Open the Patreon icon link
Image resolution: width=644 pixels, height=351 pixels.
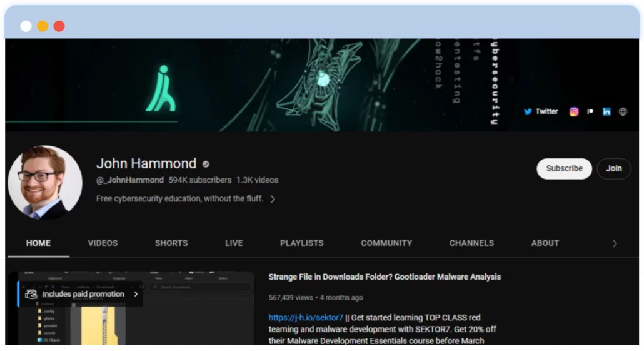pos(590,111)
